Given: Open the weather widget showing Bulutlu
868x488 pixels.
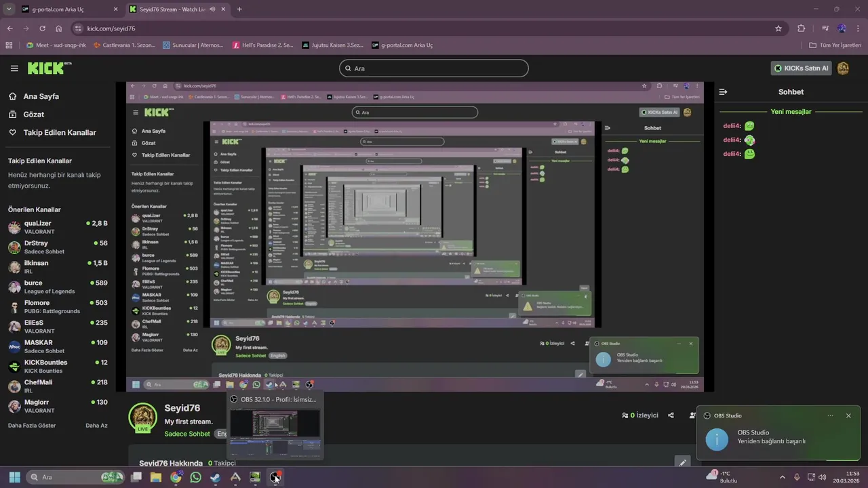Looking at the screenshot, I should 723,476.
